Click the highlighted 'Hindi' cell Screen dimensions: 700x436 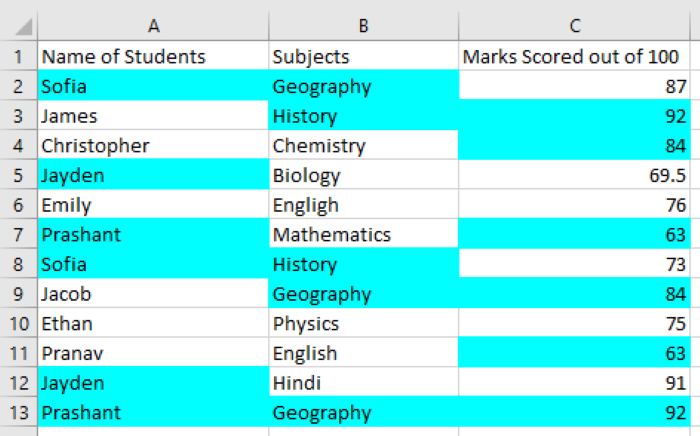363,383
